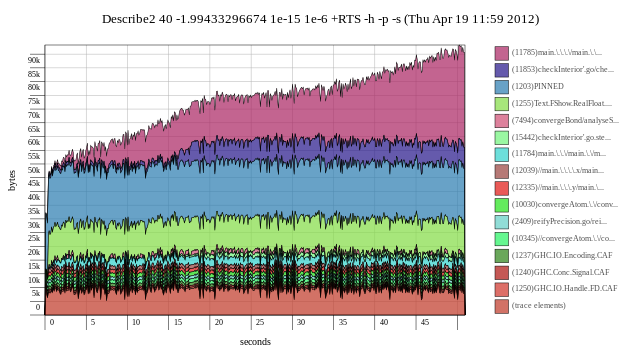Click the 40 tick label on seconds axis
Screen dimensions: 640x360
[x=384, y=322]
